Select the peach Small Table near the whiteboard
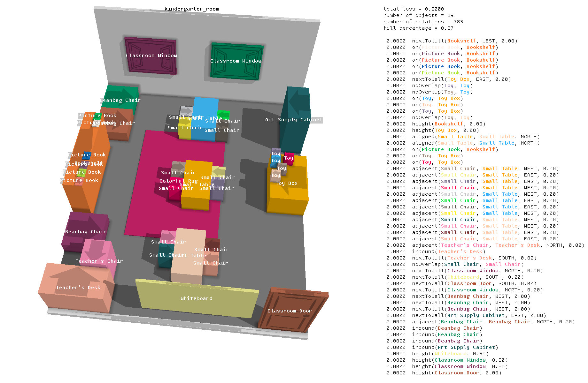The width and height of the screenshot is (588, 383). click(x=189, y=255)
